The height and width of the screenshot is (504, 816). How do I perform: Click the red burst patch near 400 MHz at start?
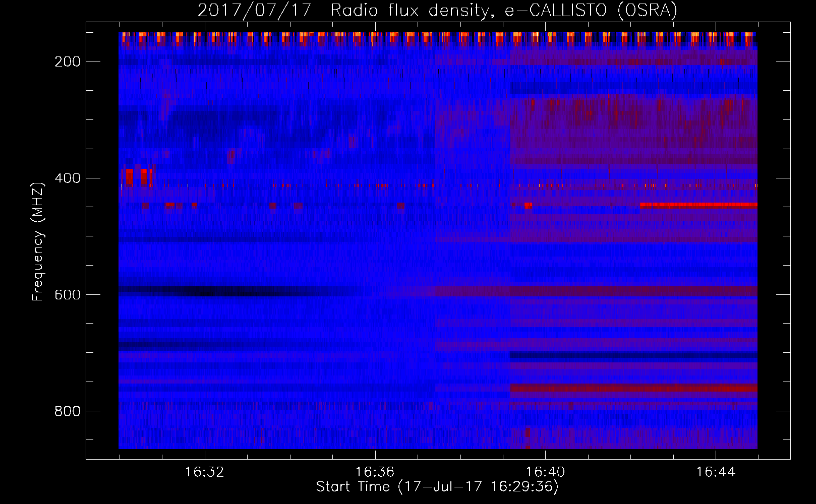pos(137,177)
